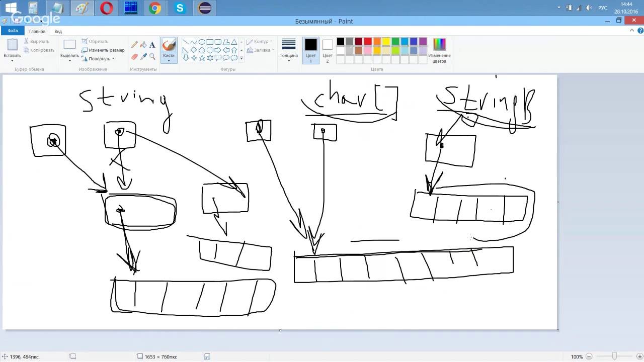
Task: Collapse the ribbon with the caret arrow
Action: [632, 31]
